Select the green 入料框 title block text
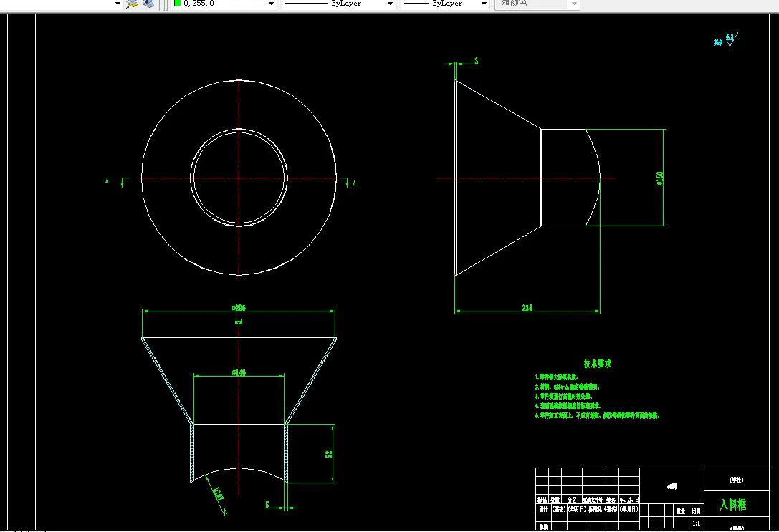 [733, 505]
